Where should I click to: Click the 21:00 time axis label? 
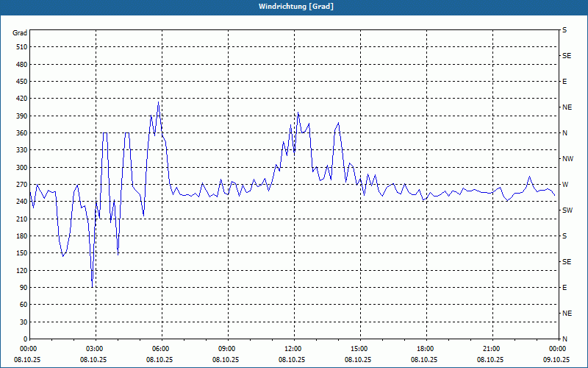pos(491,348)
